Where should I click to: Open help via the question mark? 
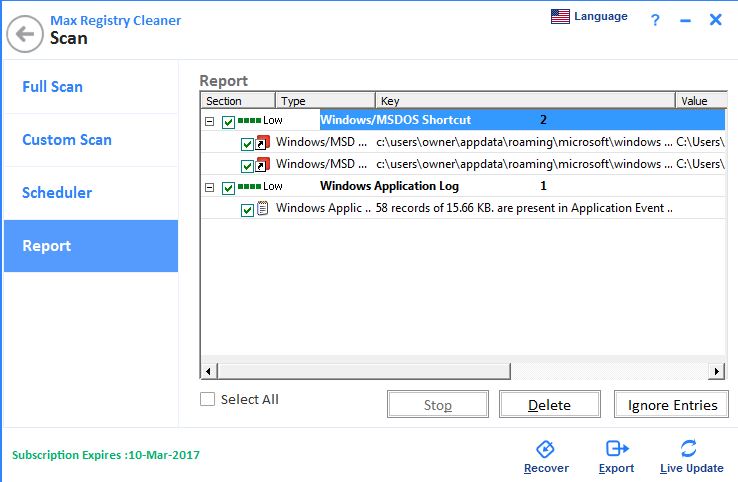[655, 20]
